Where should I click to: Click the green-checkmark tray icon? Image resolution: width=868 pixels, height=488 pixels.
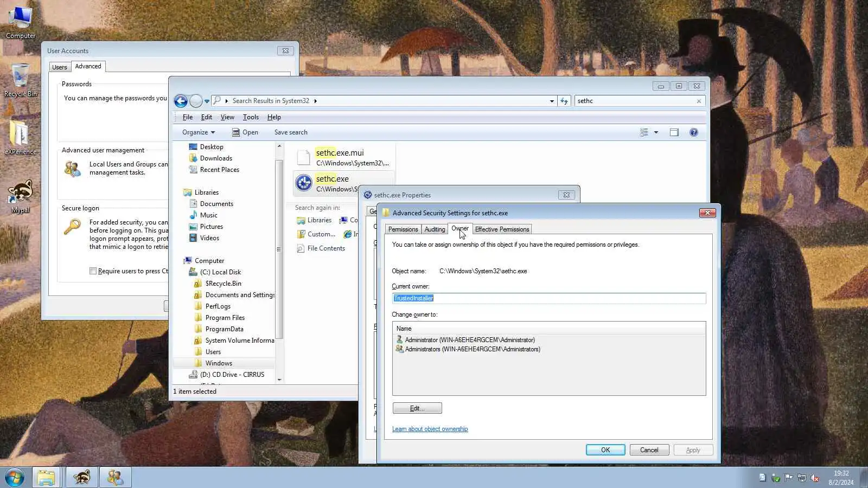tap(776, 478)
